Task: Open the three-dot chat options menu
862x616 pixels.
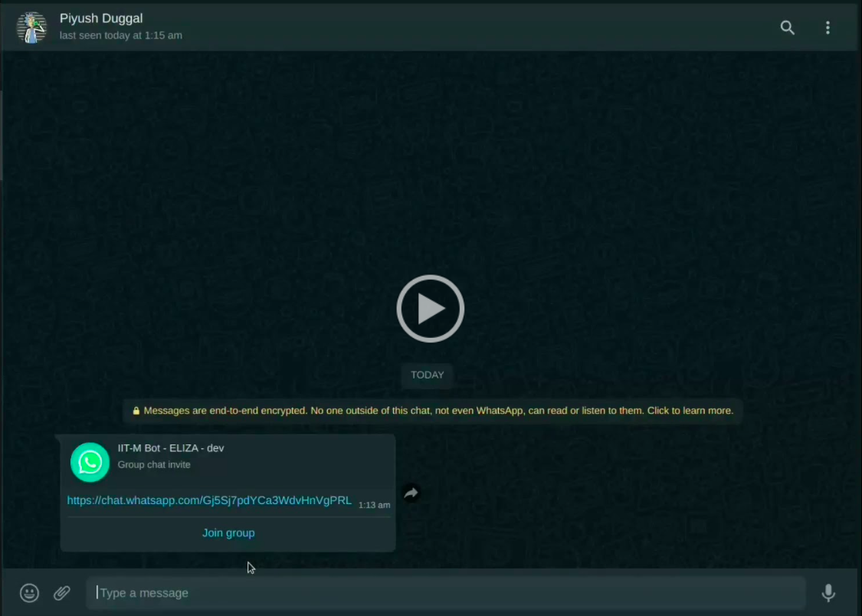Action: (x=828, y=28)
